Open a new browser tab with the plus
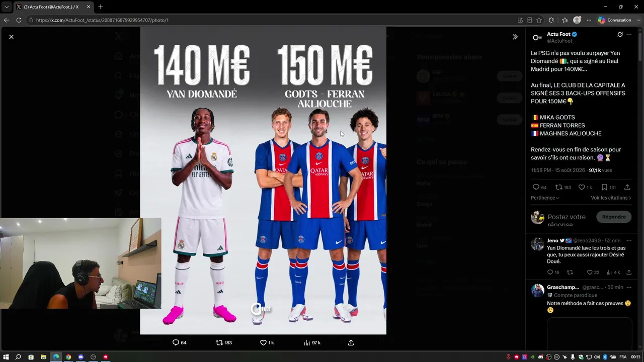This screenshot has height=362, width=644. pyautogui.click(x=101, y=7)
